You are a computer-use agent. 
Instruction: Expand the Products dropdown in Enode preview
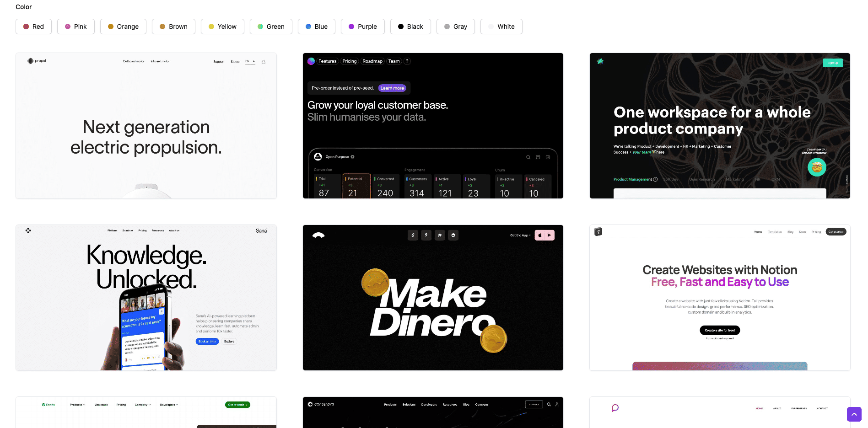tap(77, 405)
